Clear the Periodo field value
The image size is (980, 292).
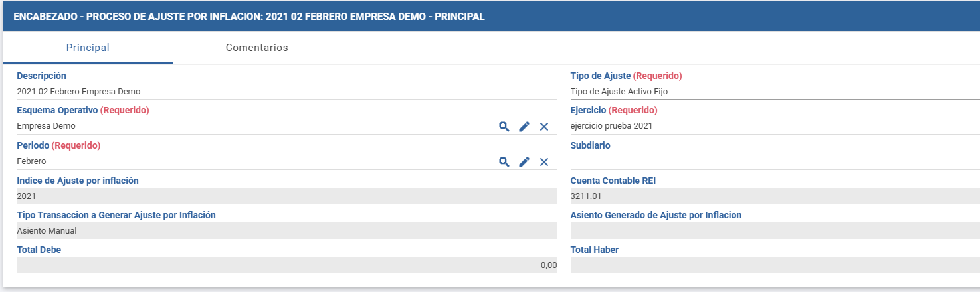pos(544,162)
